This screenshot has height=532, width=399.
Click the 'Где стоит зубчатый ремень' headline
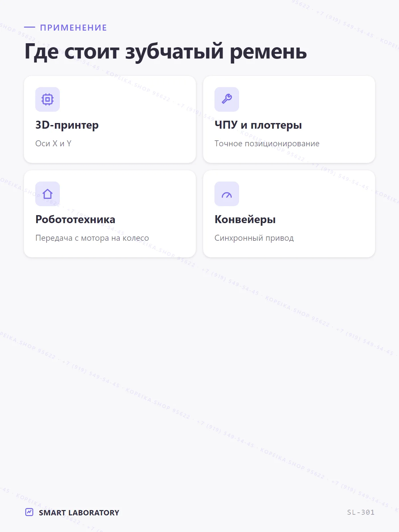pyautogui.click(x=166, y=52)
